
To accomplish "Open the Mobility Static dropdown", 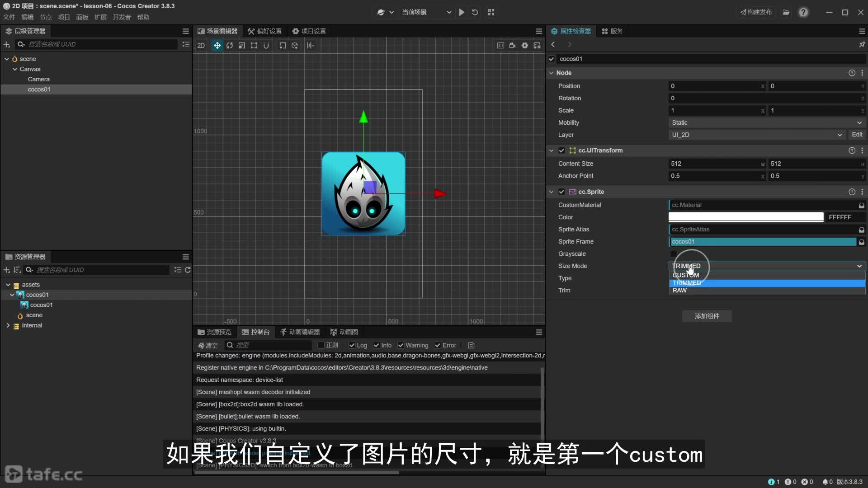I will tap(767, 122).
